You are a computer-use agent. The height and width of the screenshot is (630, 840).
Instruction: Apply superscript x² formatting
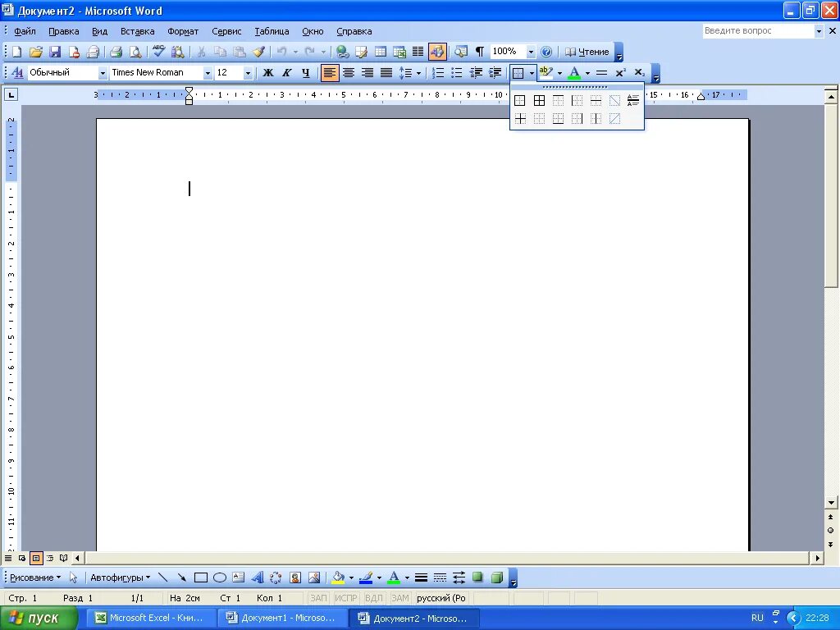click(620, 72)
